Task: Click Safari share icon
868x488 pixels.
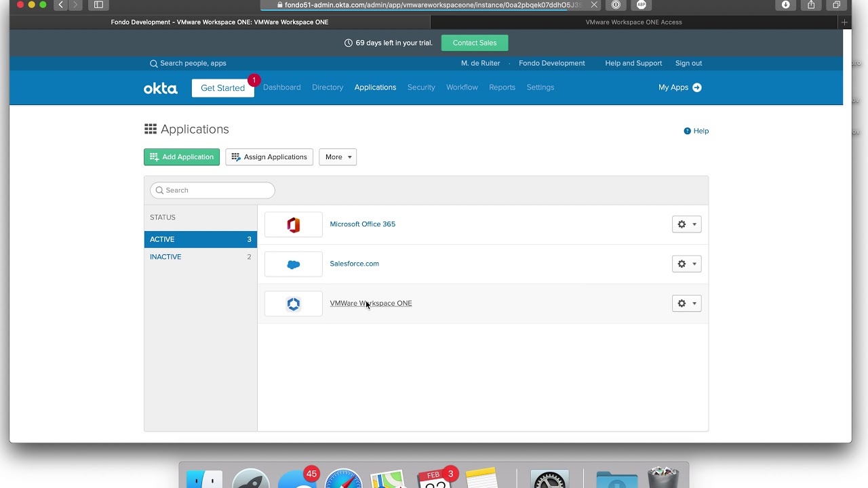Action: [811, 5]
